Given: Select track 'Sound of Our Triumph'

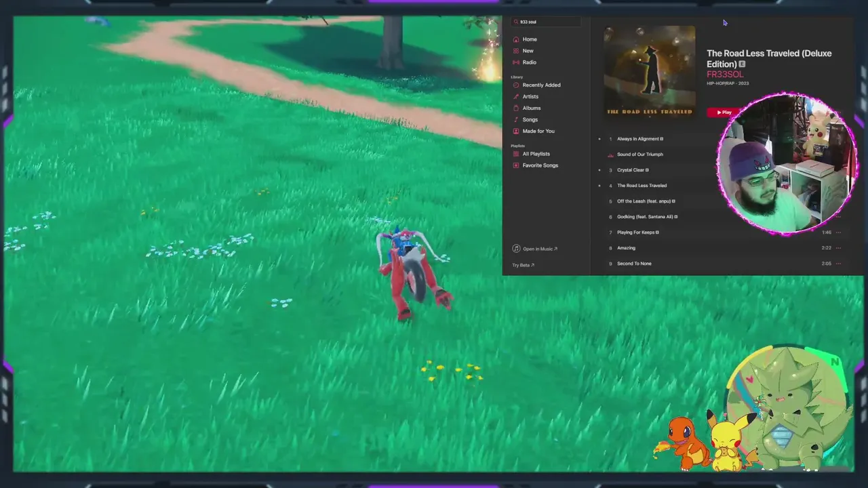Looking at the screenshot, I should [639, 155].
